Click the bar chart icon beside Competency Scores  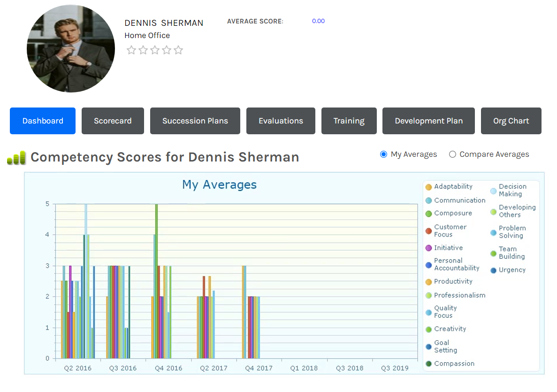coord(16,158)
